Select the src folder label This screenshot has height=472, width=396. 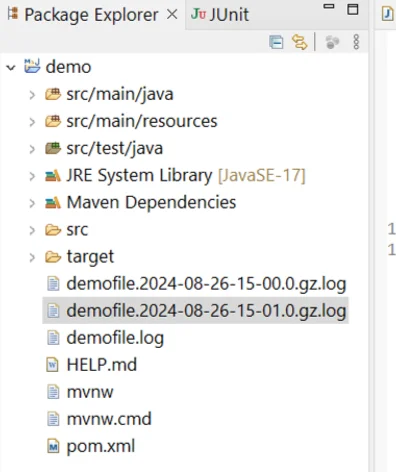tap(77, 230)
